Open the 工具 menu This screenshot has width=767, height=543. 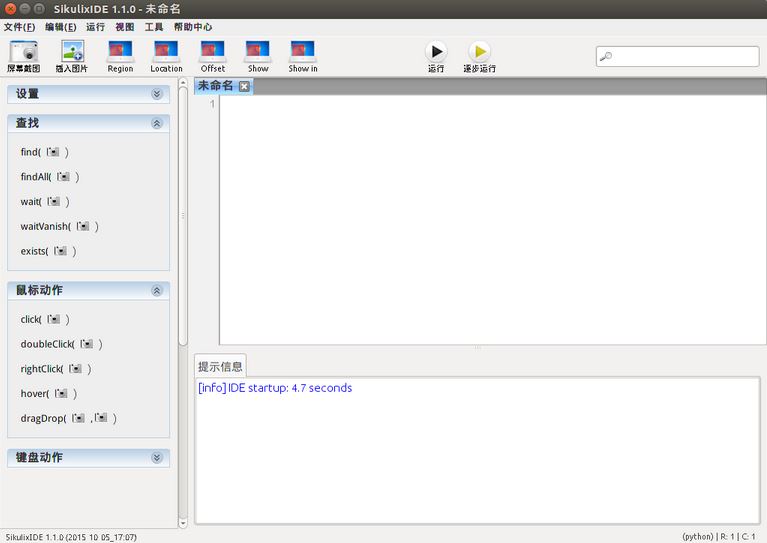[x=154, y=27]
